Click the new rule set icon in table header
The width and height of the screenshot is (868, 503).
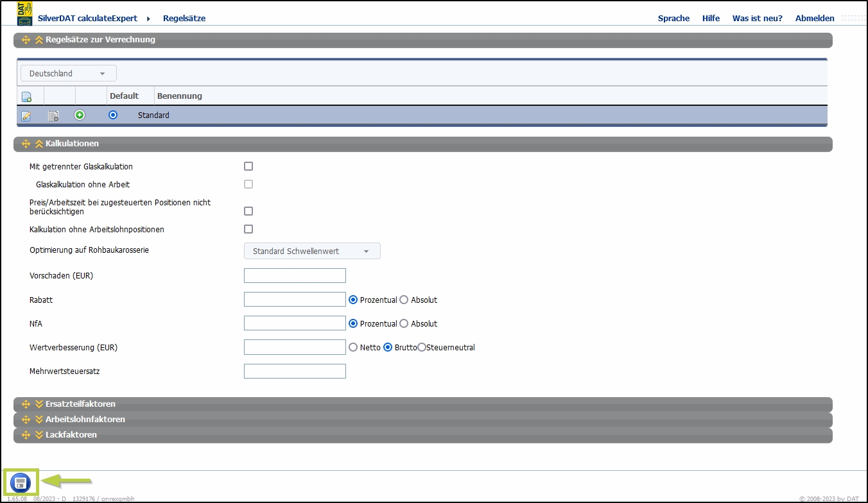[26, 97]
